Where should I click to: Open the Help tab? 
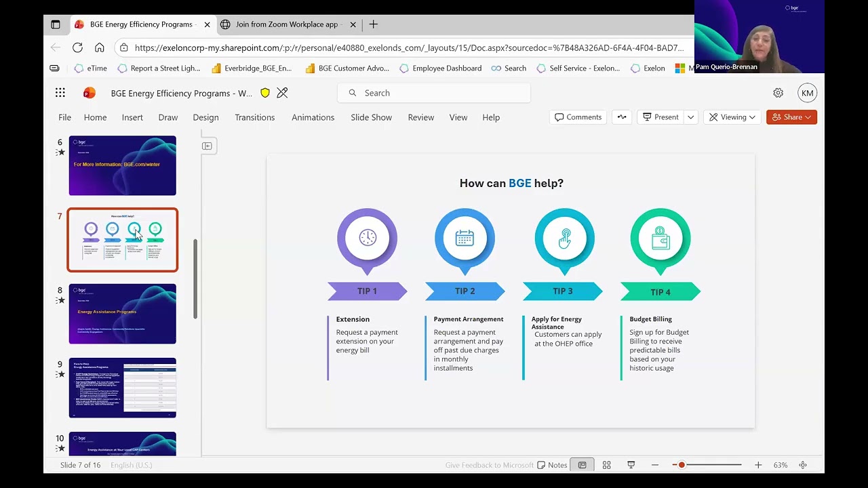point(491,117)
